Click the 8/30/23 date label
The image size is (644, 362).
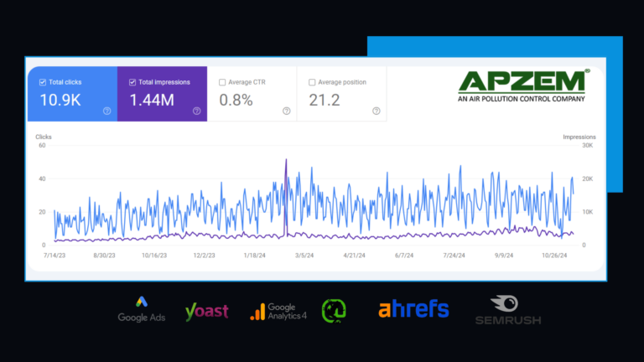pos(104,256)
